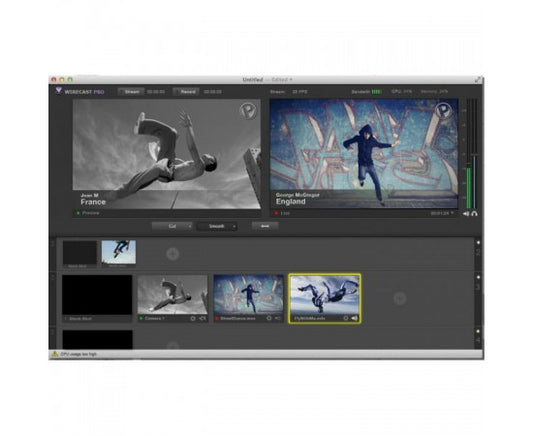Open the Cut transition dropdown arrow
The image size is (533, 436).
coord(190,226)
